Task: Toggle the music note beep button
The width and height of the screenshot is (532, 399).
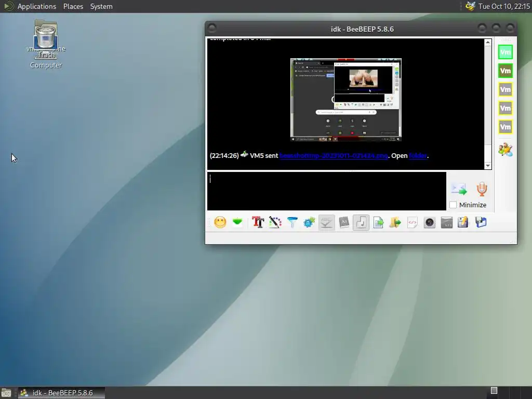Action: coord(361,222)
